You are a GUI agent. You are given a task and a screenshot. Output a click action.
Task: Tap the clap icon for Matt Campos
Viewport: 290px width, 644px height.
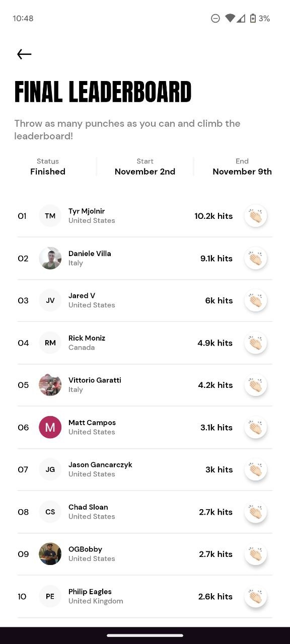pyautogui.click(x=255, y=427)
